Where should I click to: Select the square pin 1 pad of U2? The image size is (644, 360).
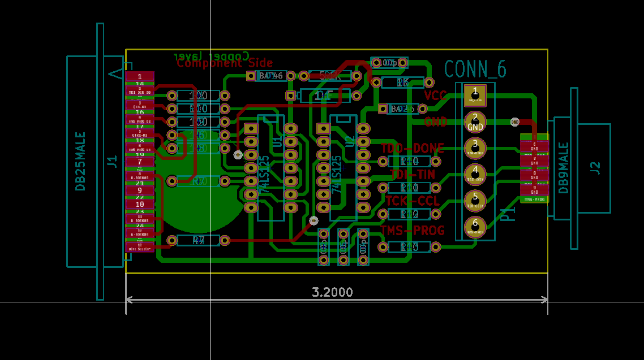(x=323, y=128)
